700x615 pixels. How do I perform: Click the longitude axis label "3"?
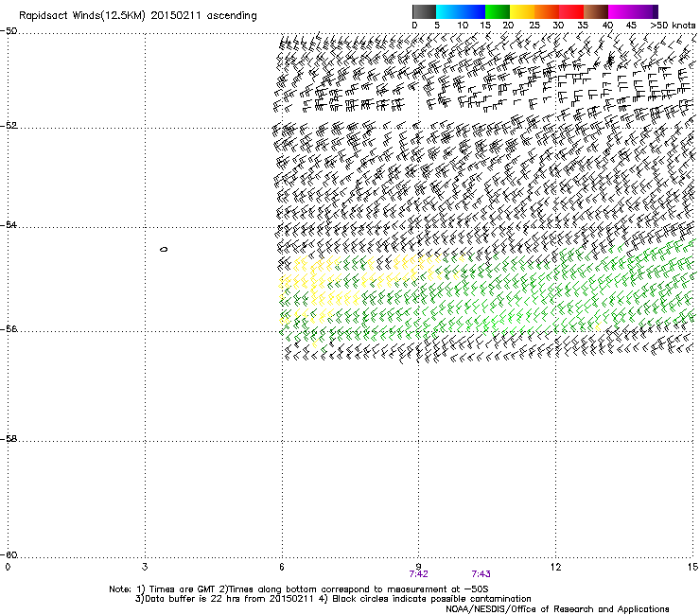click(x=145, y=567)
